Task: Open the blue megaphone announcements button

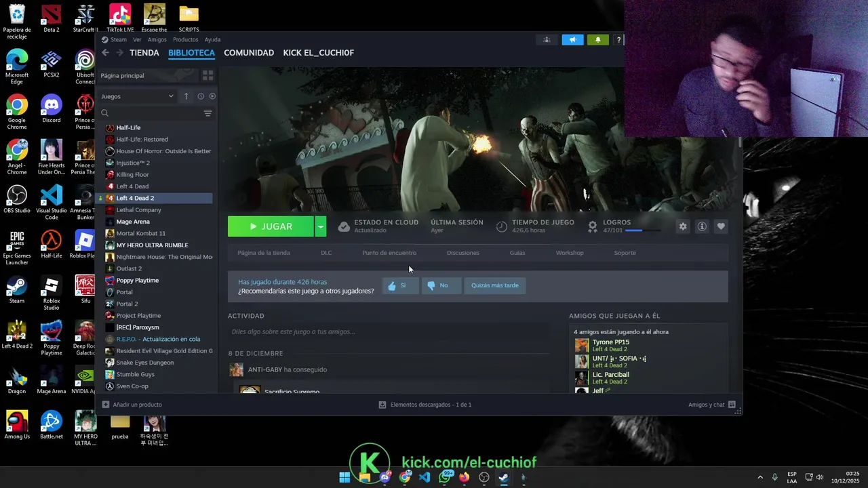Action: coord(572,40)
